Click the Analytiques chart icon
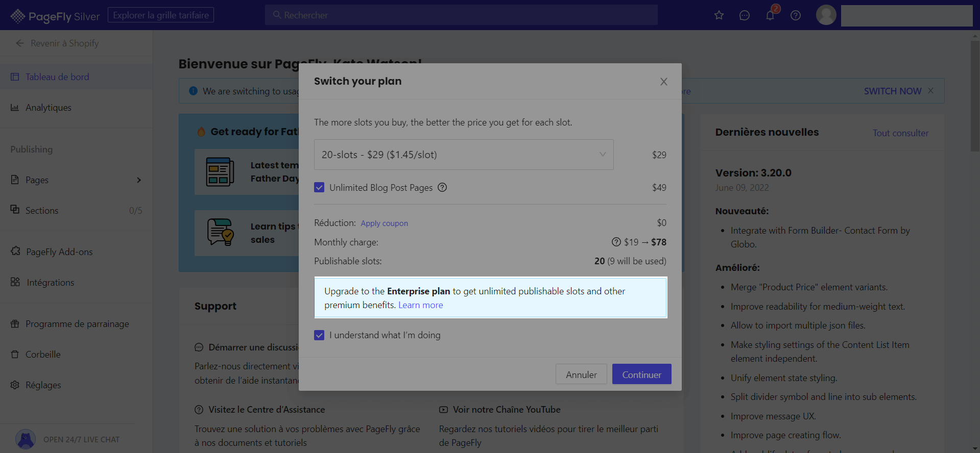Viewport: 980px width, 453px height. point(15,108)
